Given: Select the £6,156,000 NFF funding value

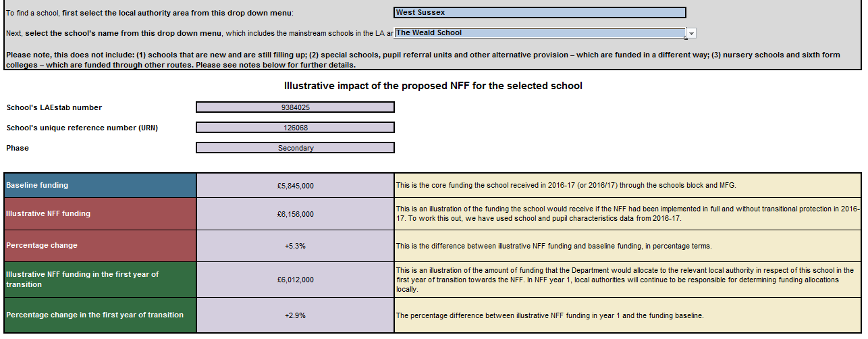Looking at the screenshot, I should tap(295, 214).
